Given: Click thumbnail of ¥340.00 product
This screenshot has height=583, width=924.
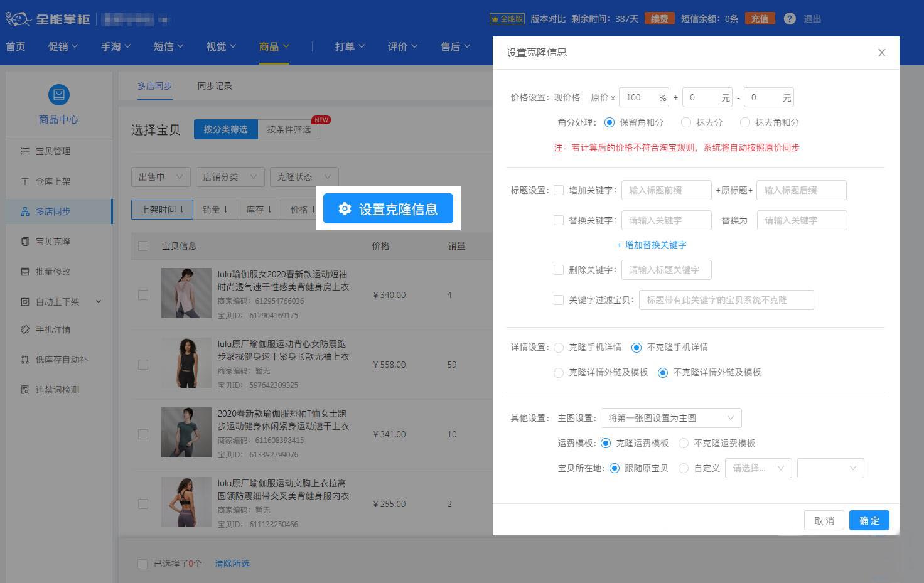Looking at the screenshot, I should pos(186,293).
